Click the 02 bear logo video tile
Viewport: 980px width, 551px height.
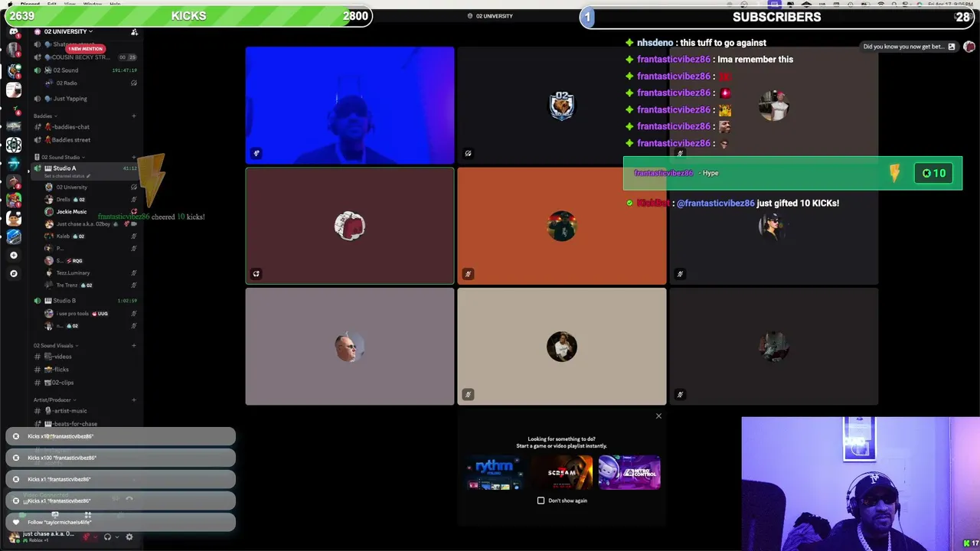tap(561, 106)
